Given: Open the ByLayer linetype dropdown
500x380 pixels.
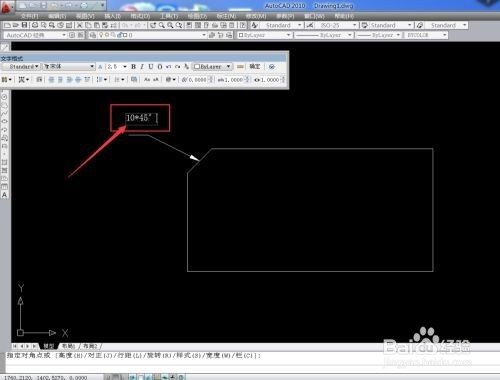Looking at the screenshot, I should tap(323, 35).
